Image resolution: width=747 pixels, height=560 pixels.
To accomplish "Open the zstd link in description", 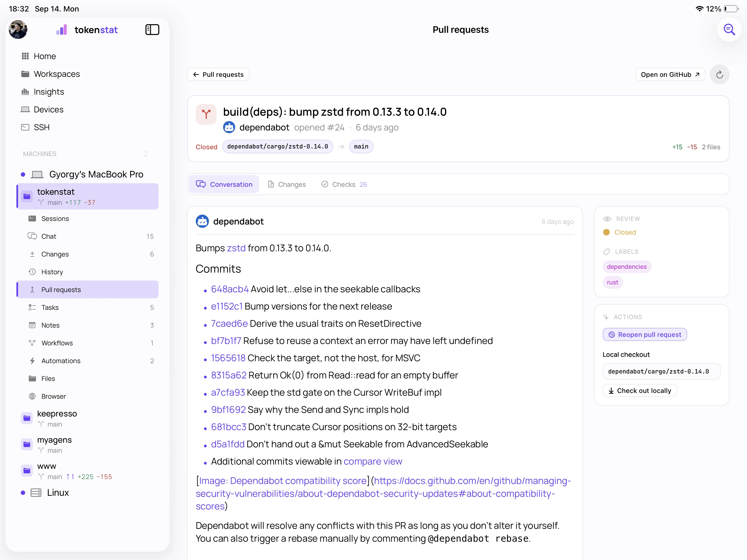I will point(236,248).
